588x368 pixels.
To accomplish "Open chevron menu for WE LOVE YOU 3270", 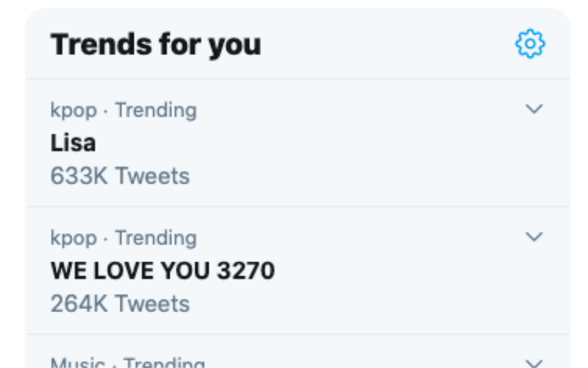I will (534, 237).
